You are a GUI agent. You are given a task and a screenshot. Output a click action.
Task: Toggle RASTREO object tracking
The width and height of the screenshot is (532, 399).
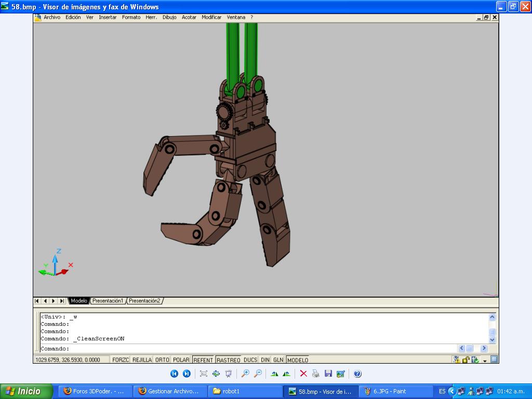point(229,360)
